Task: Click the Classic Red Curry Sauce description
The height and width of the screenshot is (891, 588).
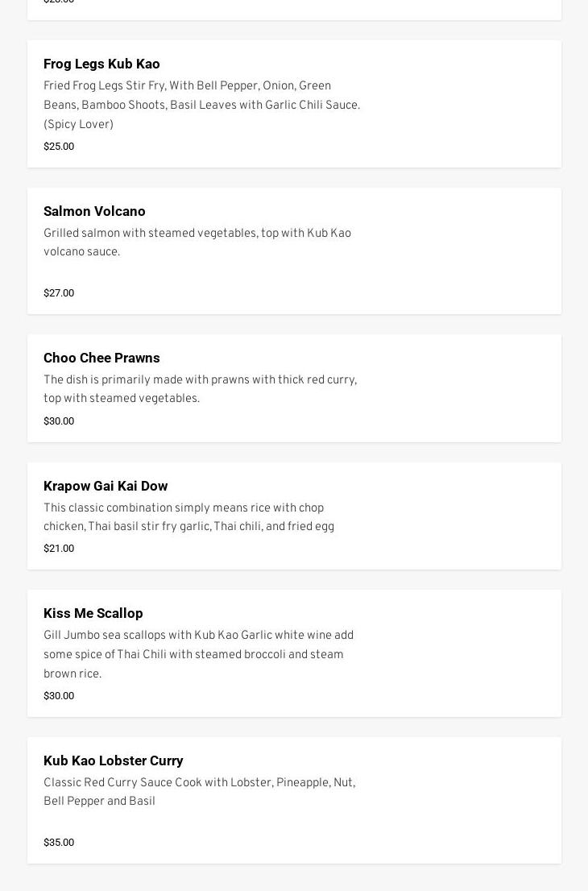Action: click(199, 791)
